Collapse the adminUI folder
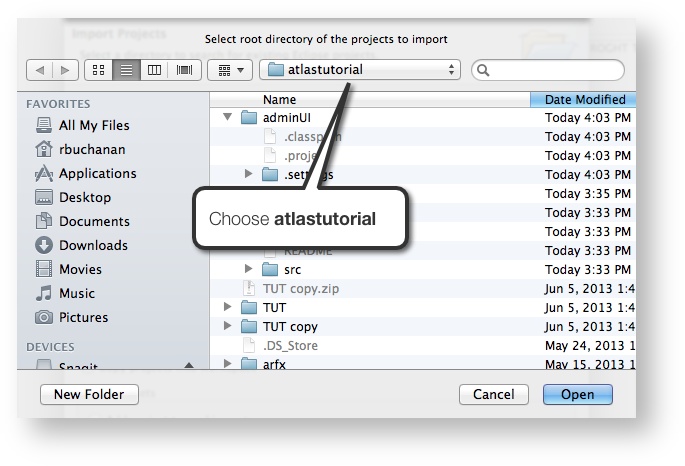Screen dimensions: 685x466 pos(227,118)
